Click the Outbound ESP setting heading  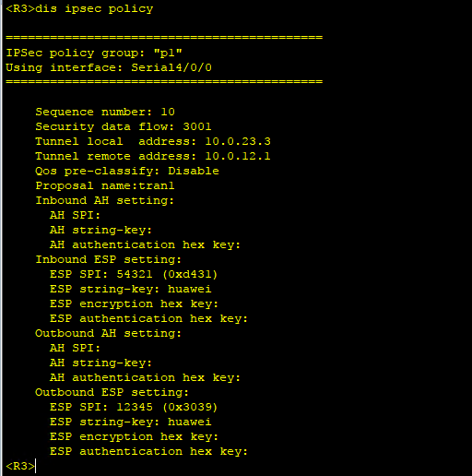pos(112,392)
